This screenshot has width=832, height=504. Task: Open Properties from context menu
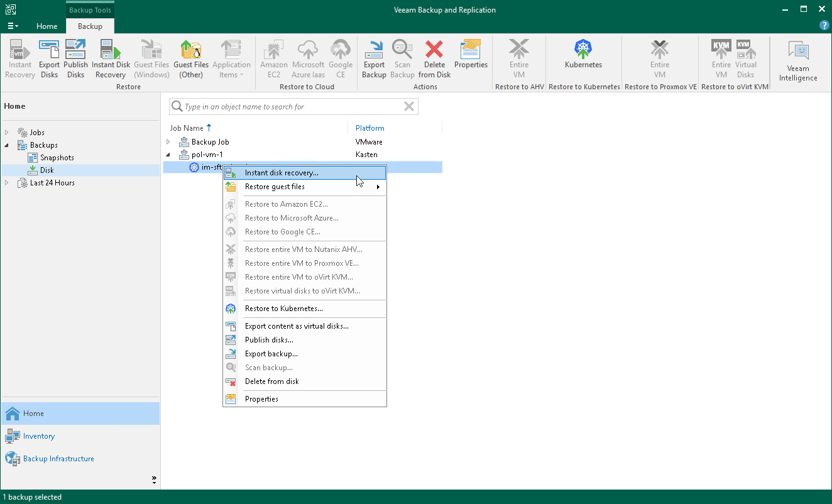[x=305, y=399]
